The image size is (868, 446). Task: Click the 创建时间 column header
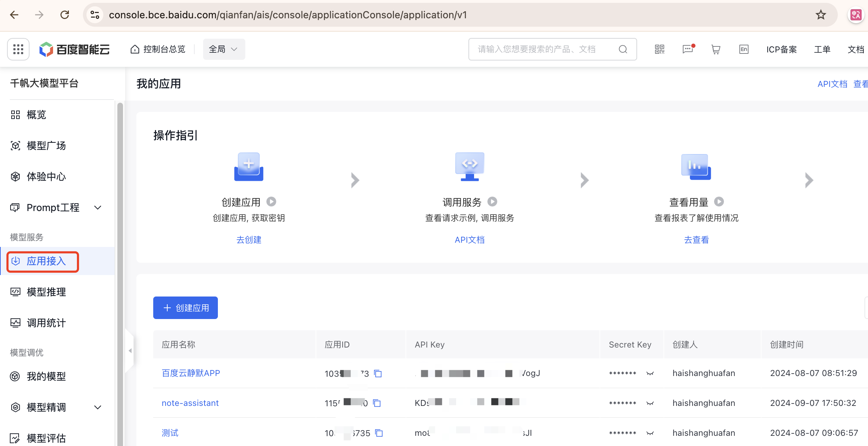pyautogui.click(x=787, y=345)
